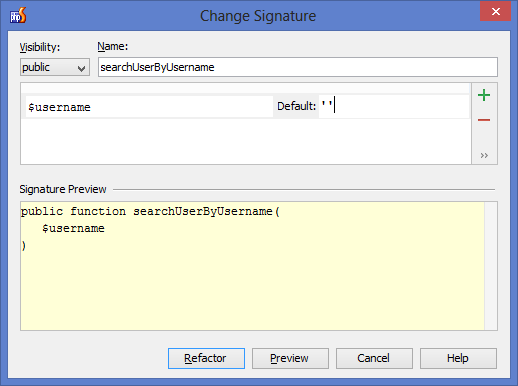Cancel the signature change
Screen dimensions: 518x386
(x=374, y=358)
